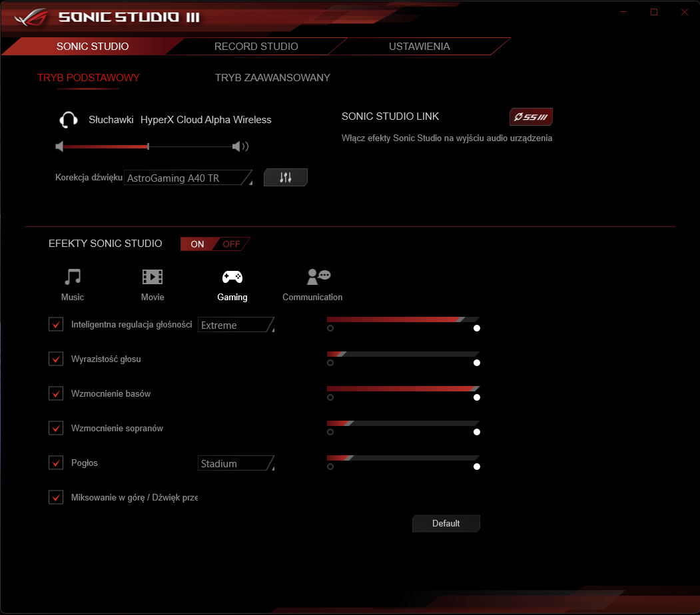The height and width of the screenshot is (615, 700).
Task: Uncheck Miksowanie w górę checkbox
Action: tap(56, 497)
